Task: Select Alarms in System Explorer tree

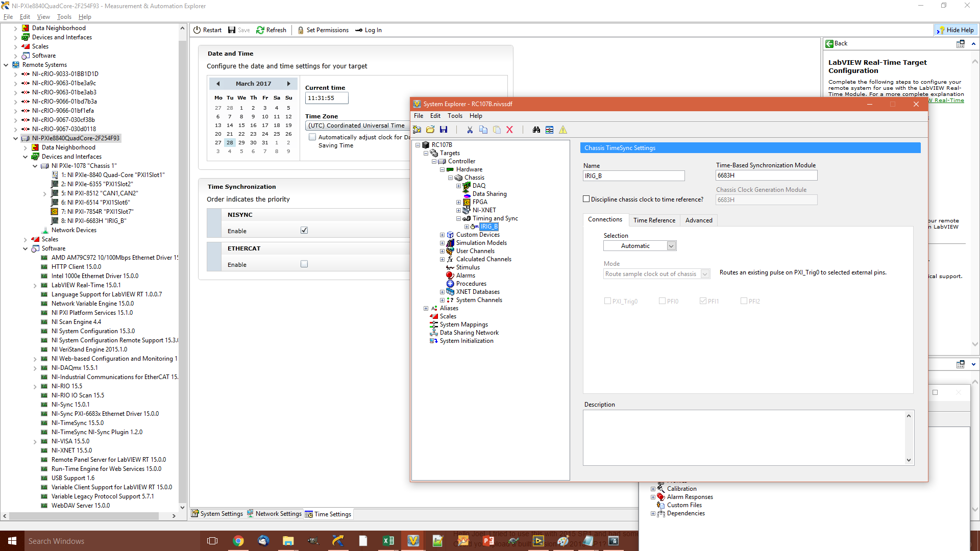Action: [x=465, y=275]
